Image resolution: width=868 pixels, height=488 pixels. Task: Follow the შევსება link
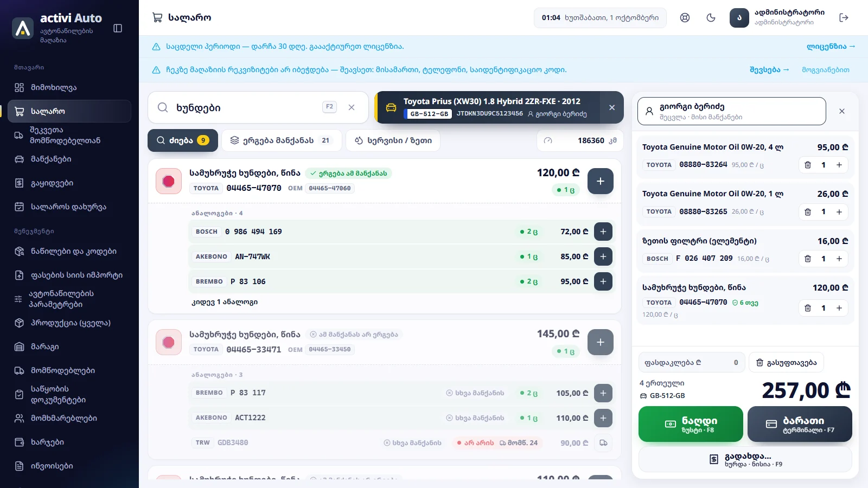click(x=769, y=70)
